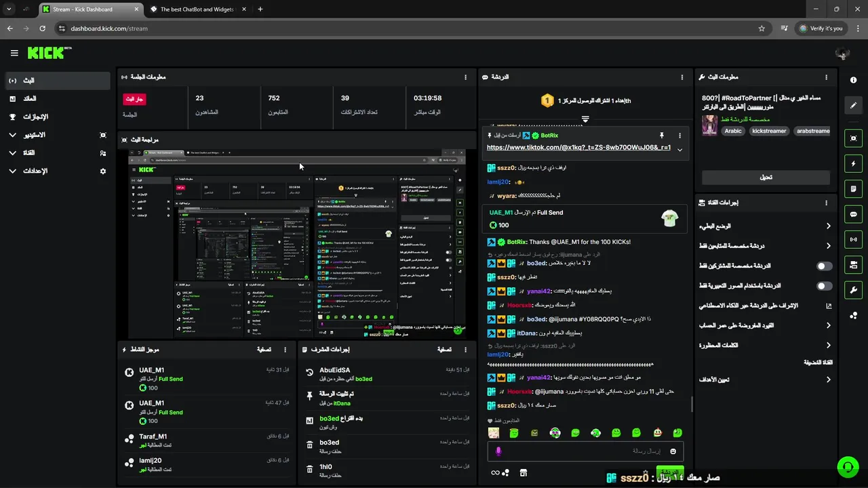Switch to Stream - Kick Dashboard browser tab
Screen dimensions: 868x488
[x=90, y=9]
